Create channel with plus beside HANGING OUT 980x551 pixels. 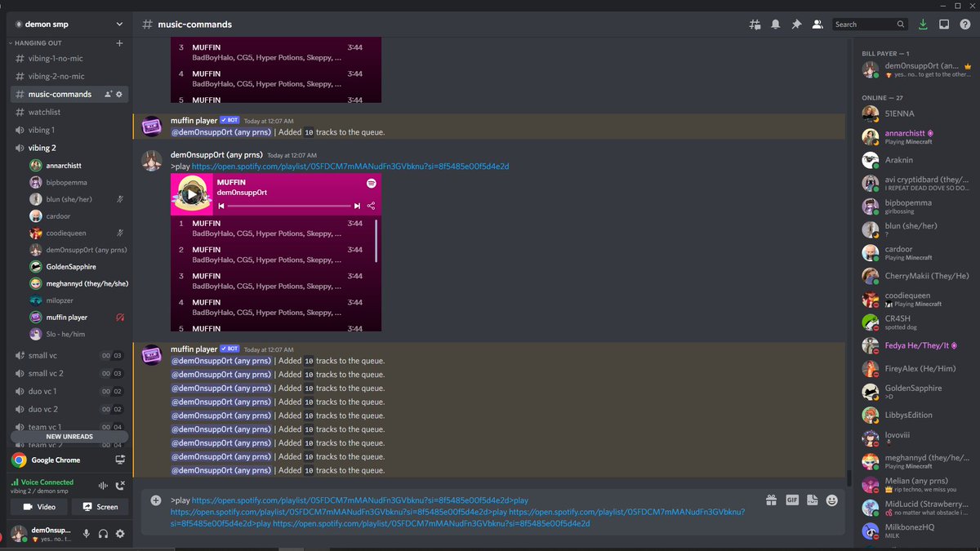[x=119, y=43]
